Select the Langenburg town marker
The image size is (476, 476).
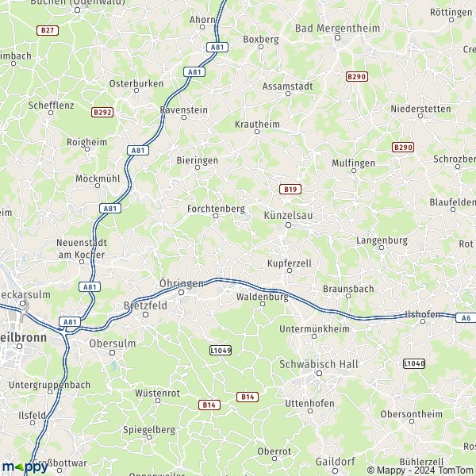pyautogui.click(x=382, y=248)
